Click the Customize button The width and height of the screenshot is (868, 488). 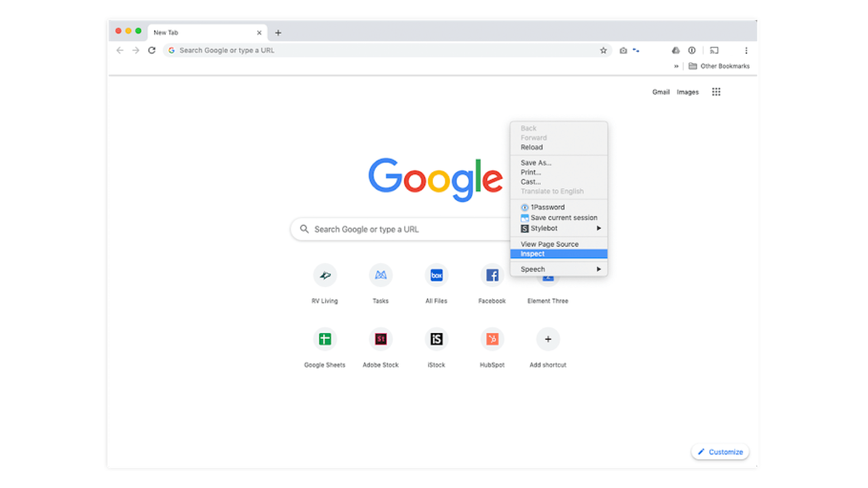[720, 452]
